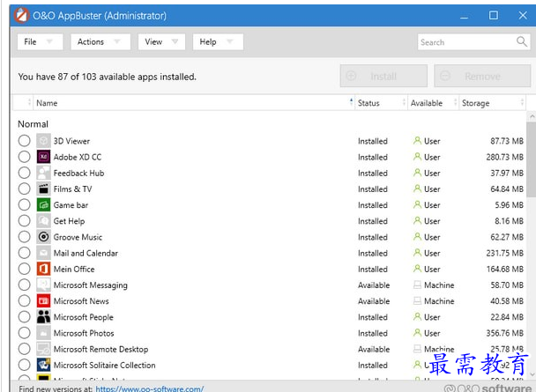Click the 3D Viewer app icon
The width and height of the screenshot is (536, 392).
43,141
